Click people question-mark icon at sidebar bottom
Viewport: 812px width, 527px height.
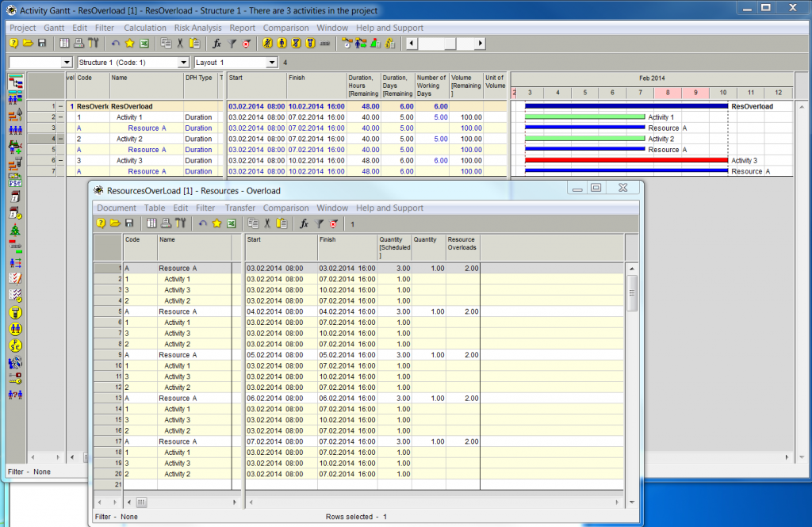click(16, 395)
